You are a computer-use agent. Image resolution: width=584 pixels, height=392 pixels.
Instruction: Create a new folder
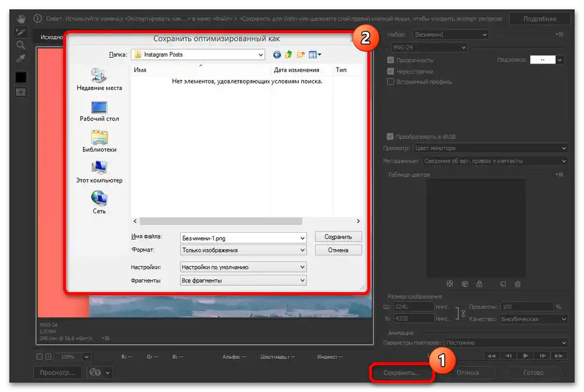point(301,55)
